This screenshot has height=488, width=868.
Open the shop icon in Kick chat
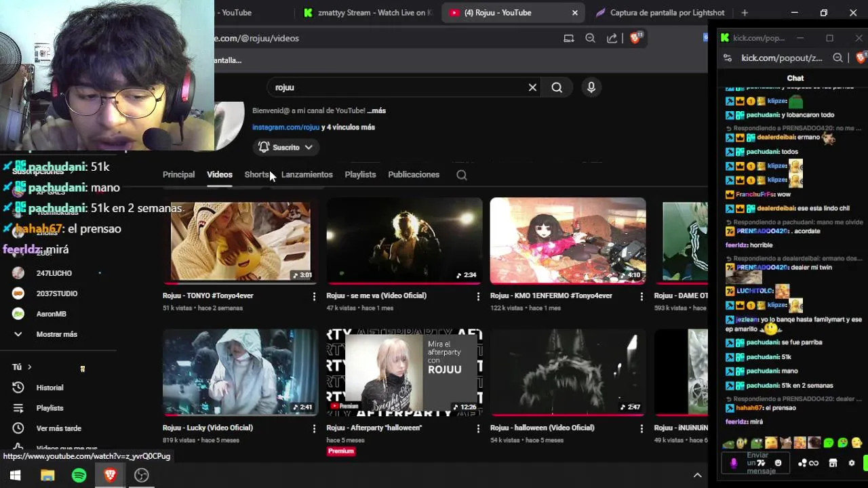833,463
